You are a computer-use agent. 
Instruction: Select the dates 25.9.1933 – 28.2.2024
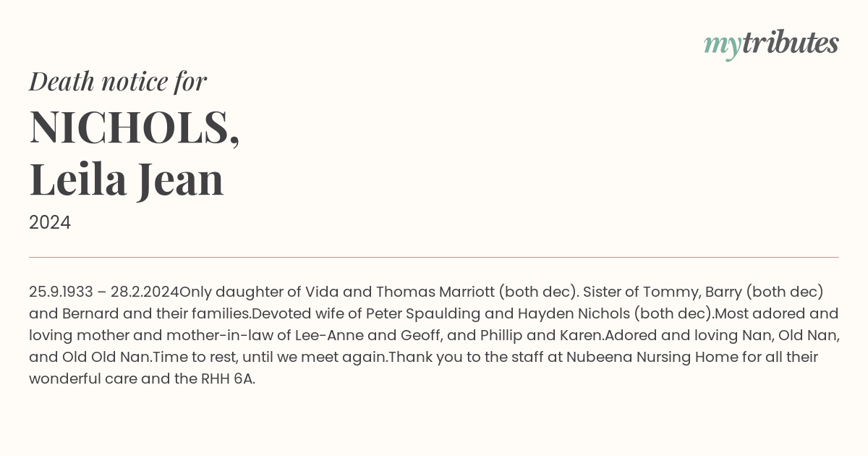(x=104, y=292)
